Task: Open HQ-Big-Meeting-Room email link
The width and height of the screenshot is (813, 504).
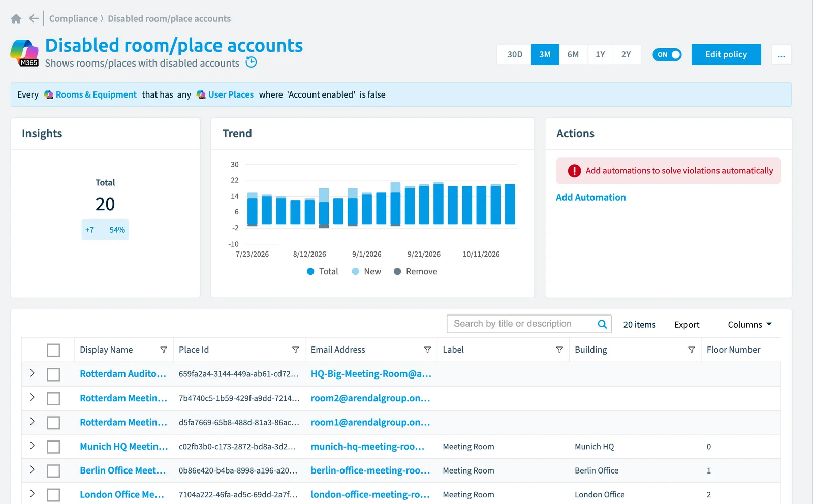Action: click(371, 374)
